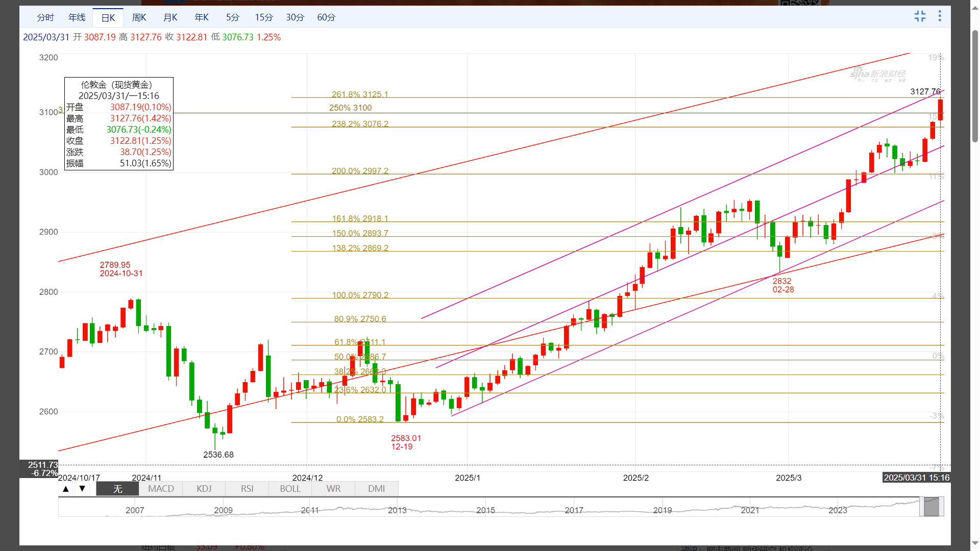Click the browser scrollbar down arrow

pos(975,543)
